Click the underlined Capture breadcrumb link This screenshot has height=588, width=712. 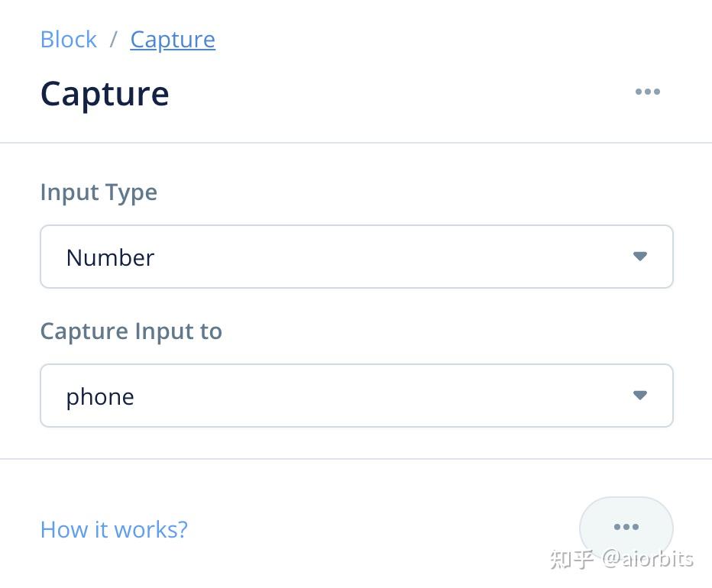tap(173, 40)
